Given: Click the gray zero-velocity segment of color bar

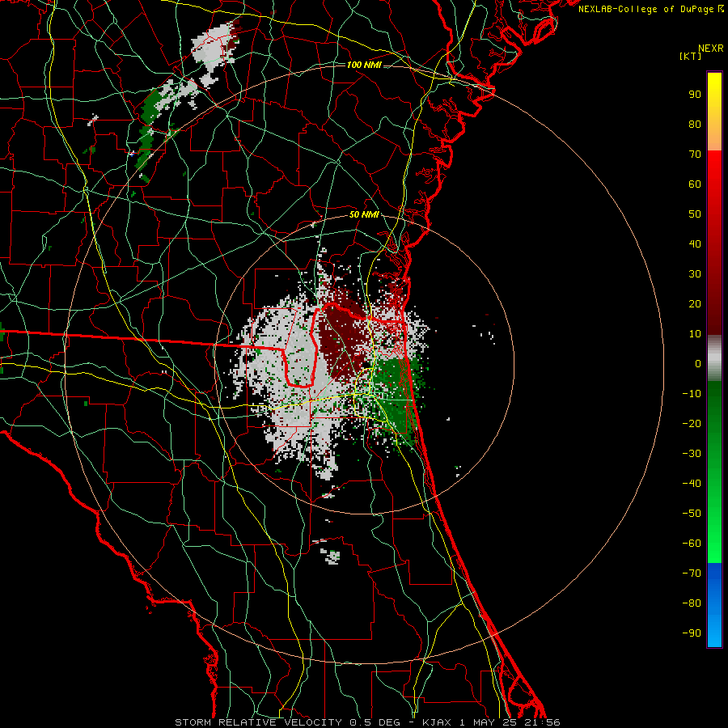Looking at the screenshot, I should tap(714, 358).
